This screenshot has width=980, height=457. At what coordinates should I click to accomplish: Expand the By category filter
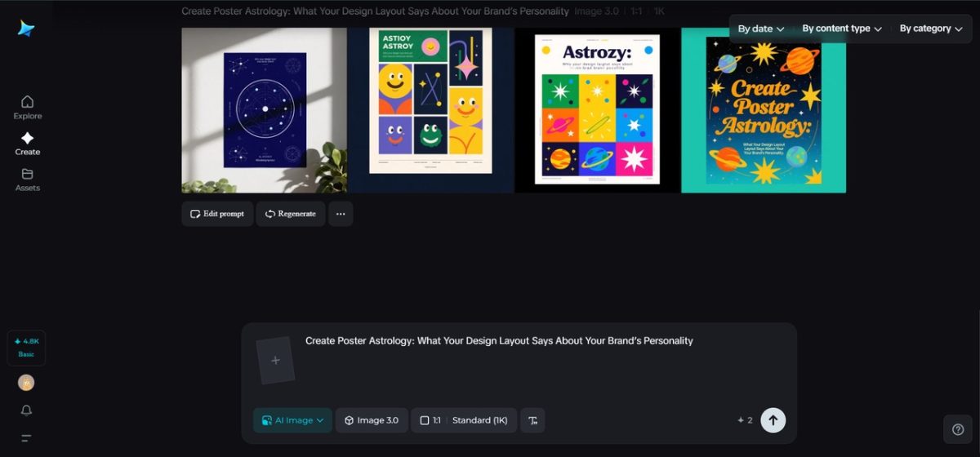pos(930,29)
